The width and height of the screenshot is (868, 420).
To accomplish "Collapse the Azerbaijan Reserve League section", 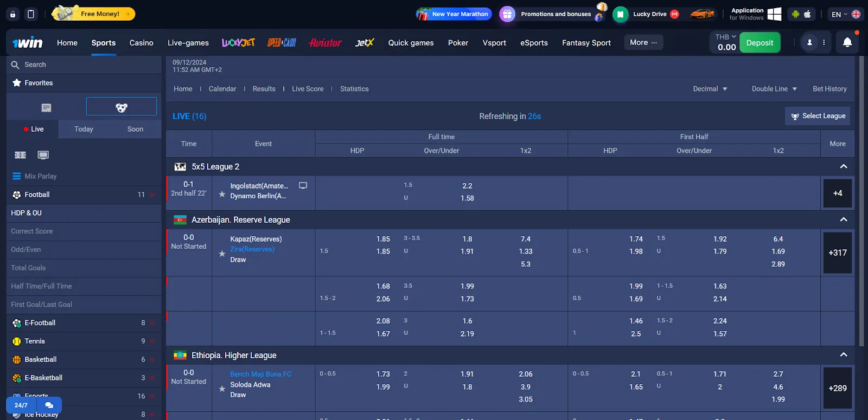I will (844, 219).
